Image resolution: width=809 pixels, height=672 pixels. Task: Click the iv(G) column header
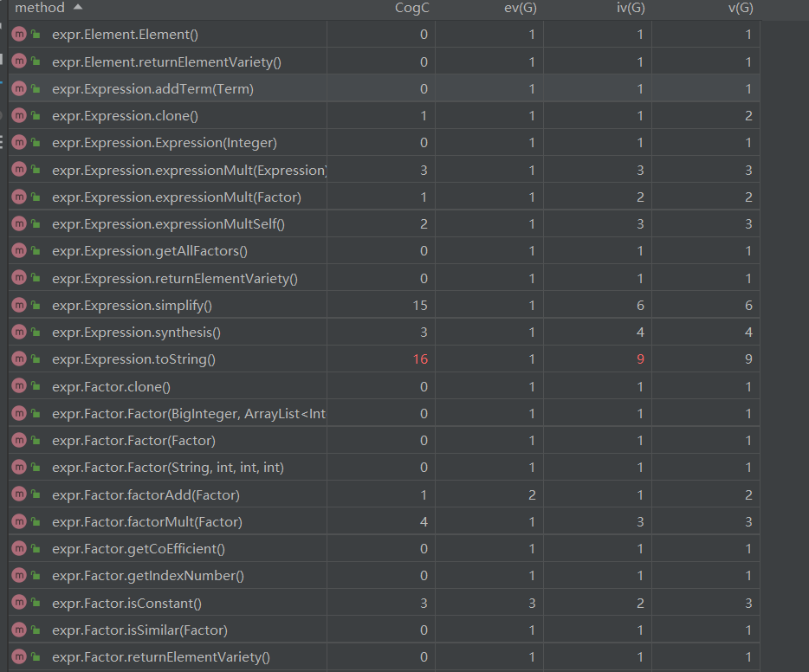point(631,8)
